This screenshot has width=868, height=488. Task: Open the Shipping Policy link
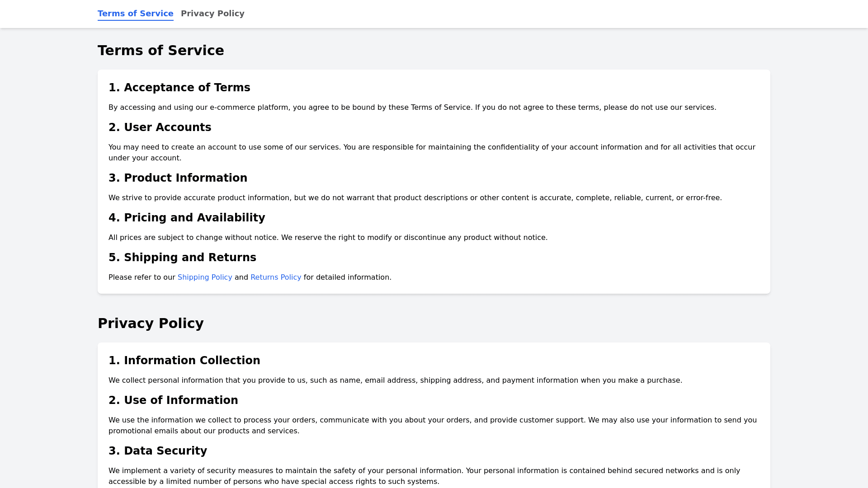click(x=205, y=277)
